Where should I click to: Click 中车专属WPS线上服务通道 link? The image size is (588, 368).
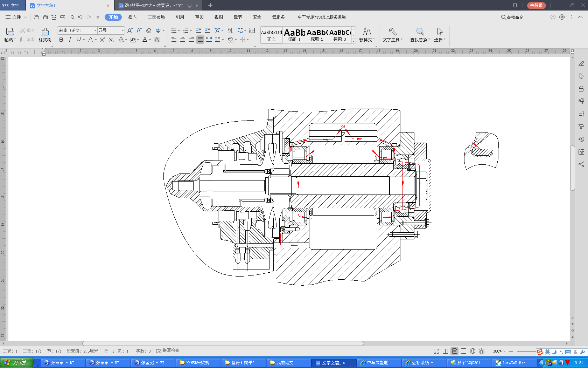(x=322, y=17)
